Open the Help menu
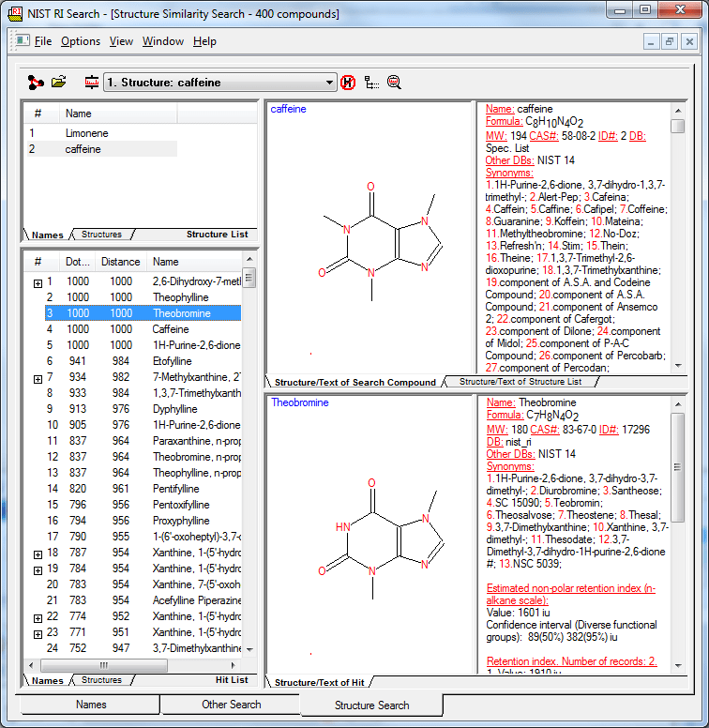Screen dimensions: 709x728 coord(204,41)
